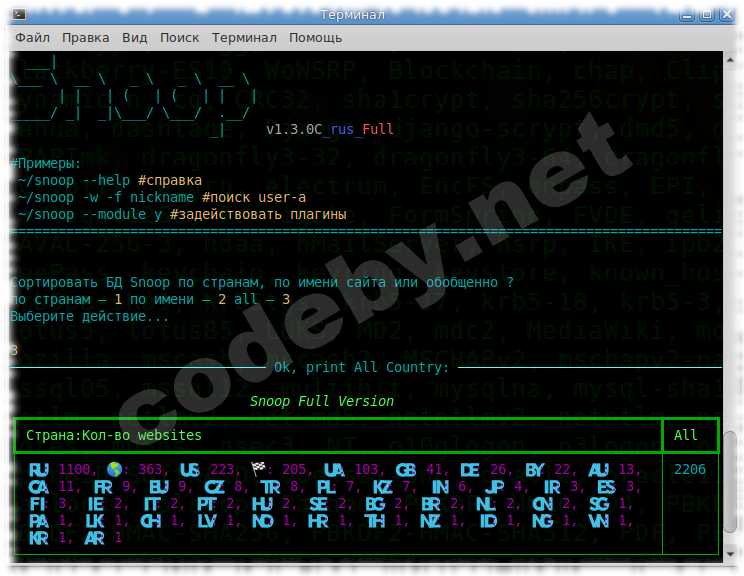
Task: Close the Терминал window
Action: [x=726, y=15]
